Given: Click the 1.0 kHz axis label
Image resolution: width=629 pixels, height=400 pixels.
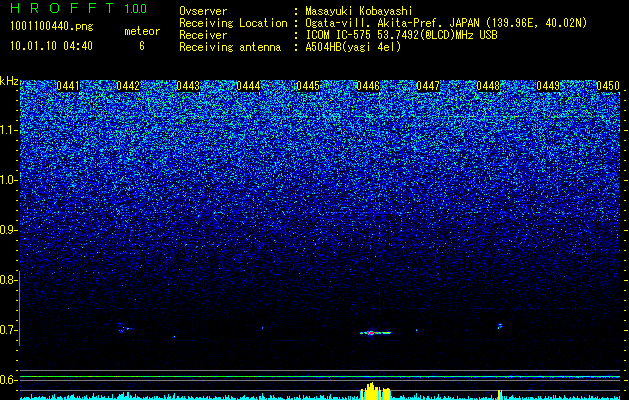Looking at the screenshot, I should 8,180.
